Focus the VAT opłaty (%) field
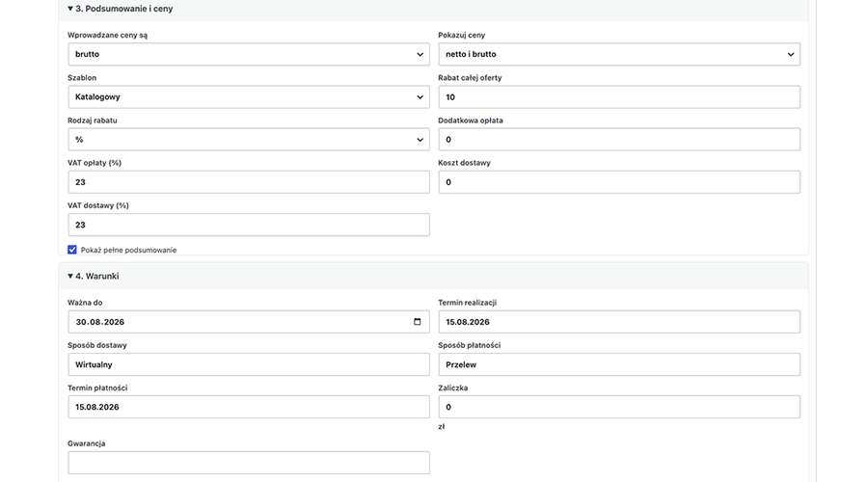Image resolution: width=868 pixels, height=482 pixels. (249, 182)
